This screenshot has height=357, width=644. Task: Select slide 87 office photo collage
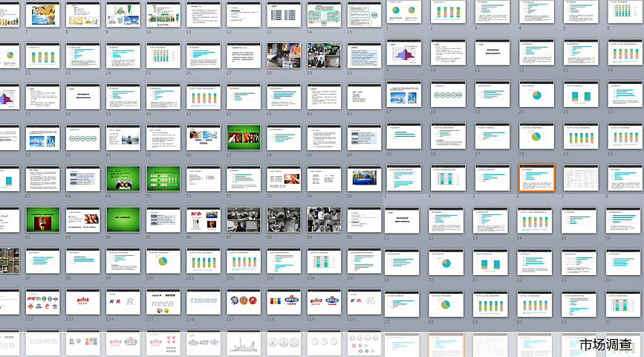click(x=244, y=220)
